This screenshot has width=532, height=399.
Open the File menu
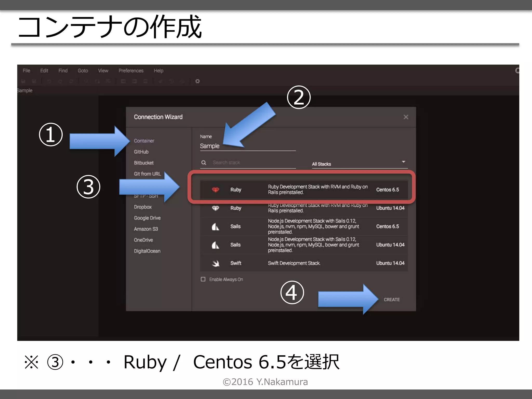point(26,71)
